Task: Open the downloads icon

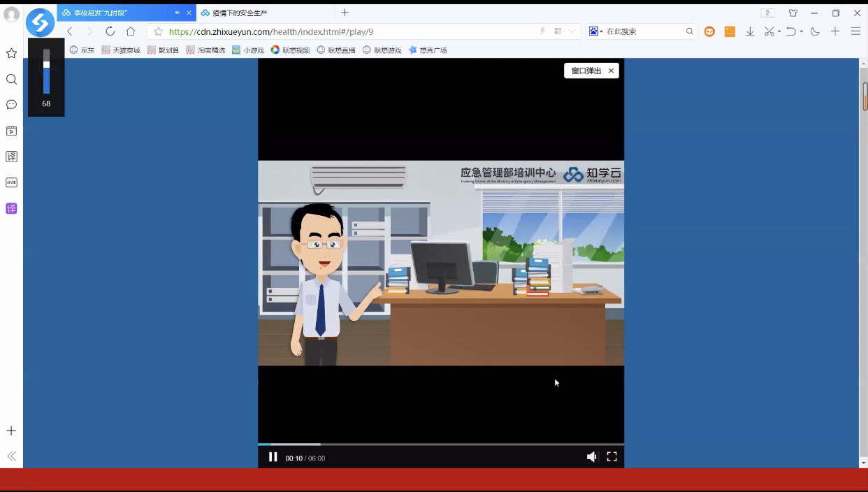Action: 750,31
